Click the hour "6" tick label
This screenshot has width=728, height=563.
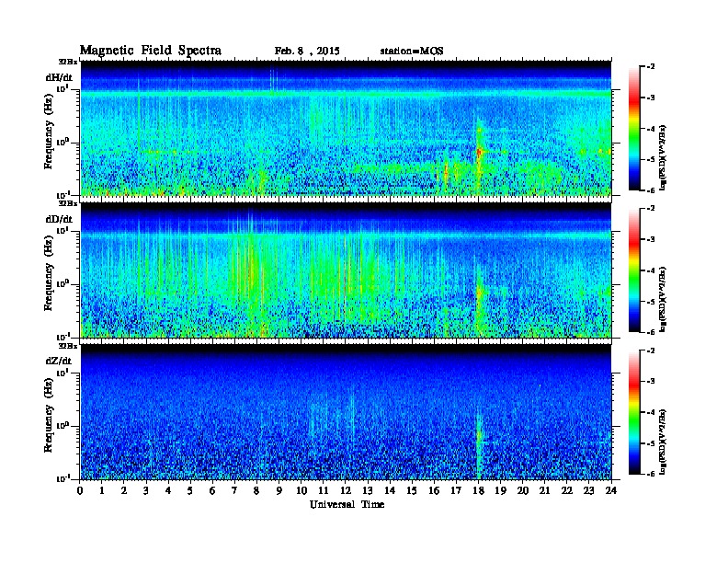coord(212,491)
